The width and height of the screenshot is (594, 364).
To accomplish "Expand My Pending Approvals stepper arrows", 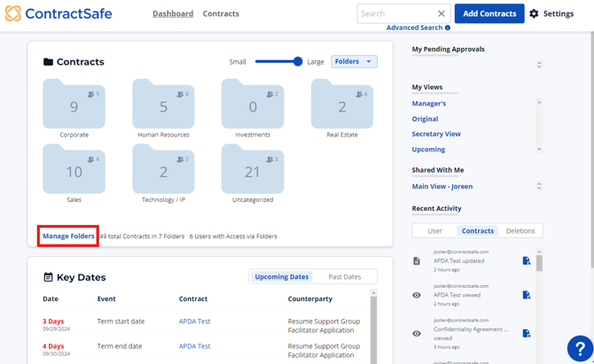I will pyautogui.click(x=539, y=66).
